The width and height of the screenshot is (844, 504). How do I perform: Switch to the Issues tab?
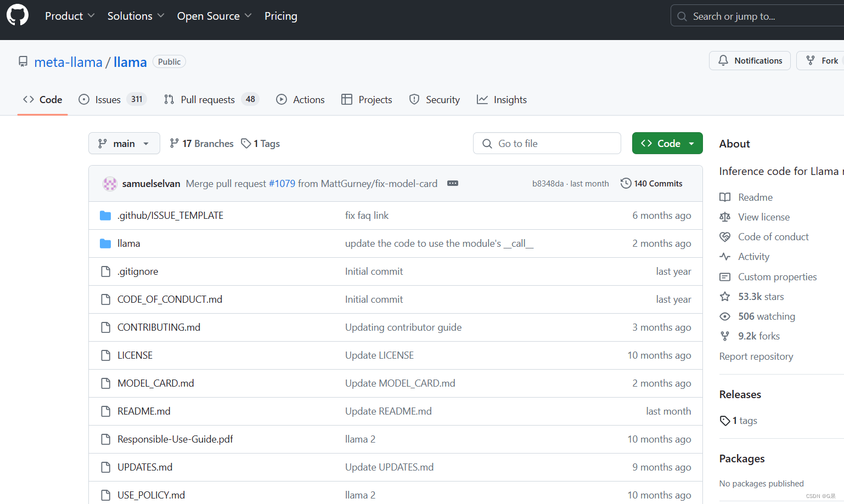click(112, 99)
